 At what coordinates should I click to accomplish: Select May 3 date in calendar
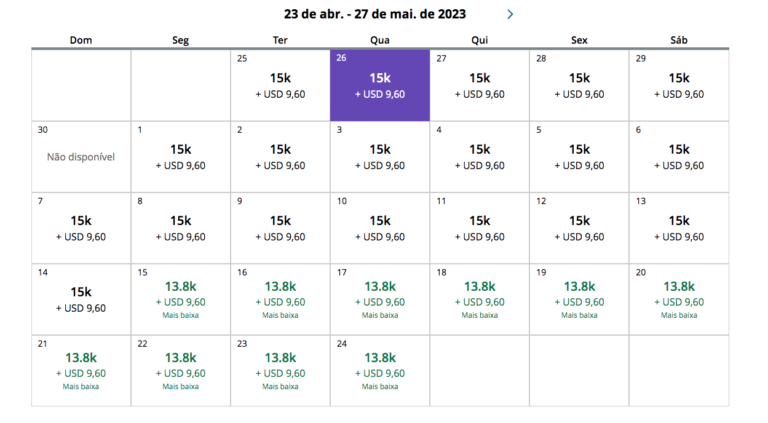tap(380, 157)
